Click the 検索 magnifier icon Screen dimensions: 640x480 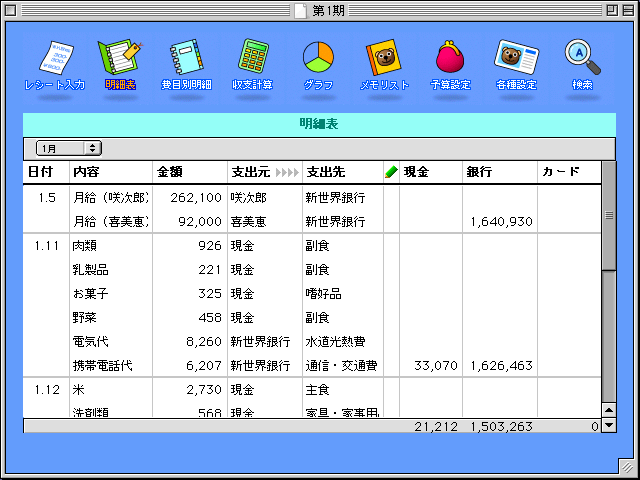tap(582, 57)
